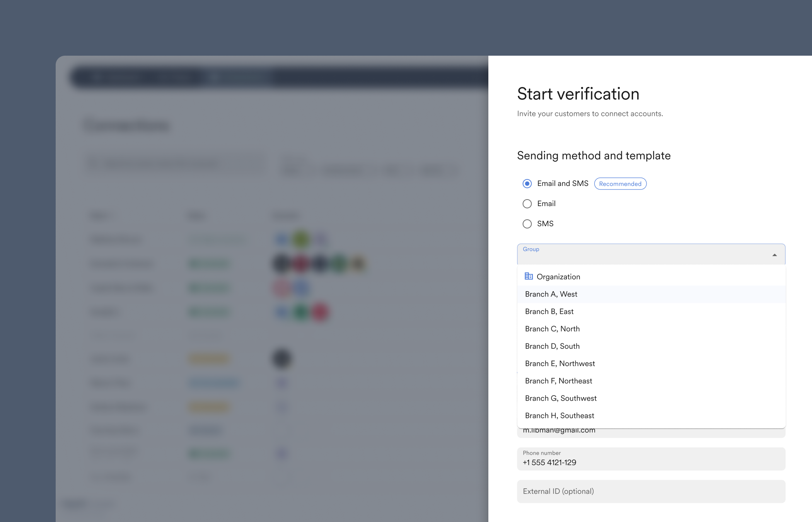The image size is (812, 522).
Task: Click the Organization building icon in the dropdown
Action: coord(529,276)
